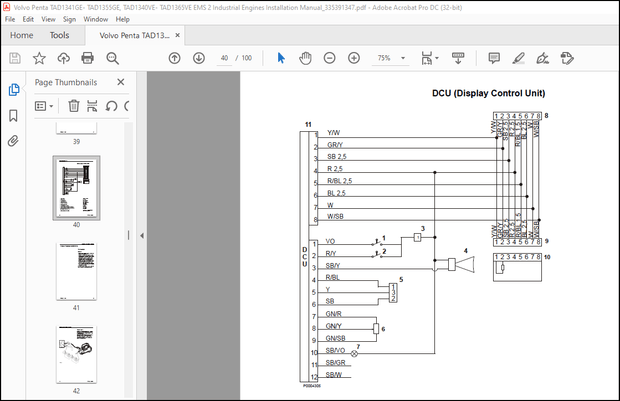The width and height of the screenshot is (620, 401).
Task: Click the print pages thumbnail panel icon
Action: click(x=92, y=106)
